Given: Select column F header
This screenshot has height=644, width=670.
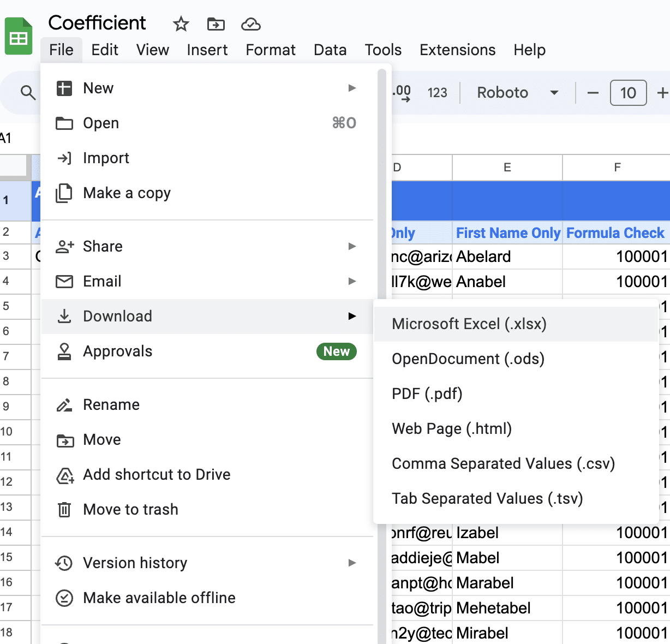Looking at the screenshot, I should [x=617, y=168].
